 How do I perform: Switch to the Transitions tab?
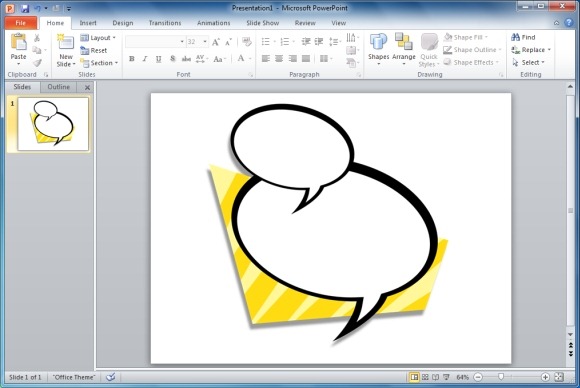tap(165, 23)
